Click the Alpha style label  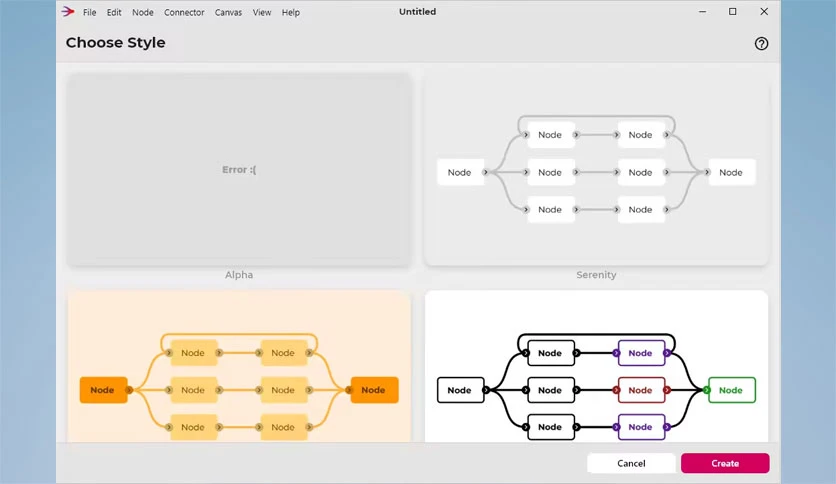(239, 275)
